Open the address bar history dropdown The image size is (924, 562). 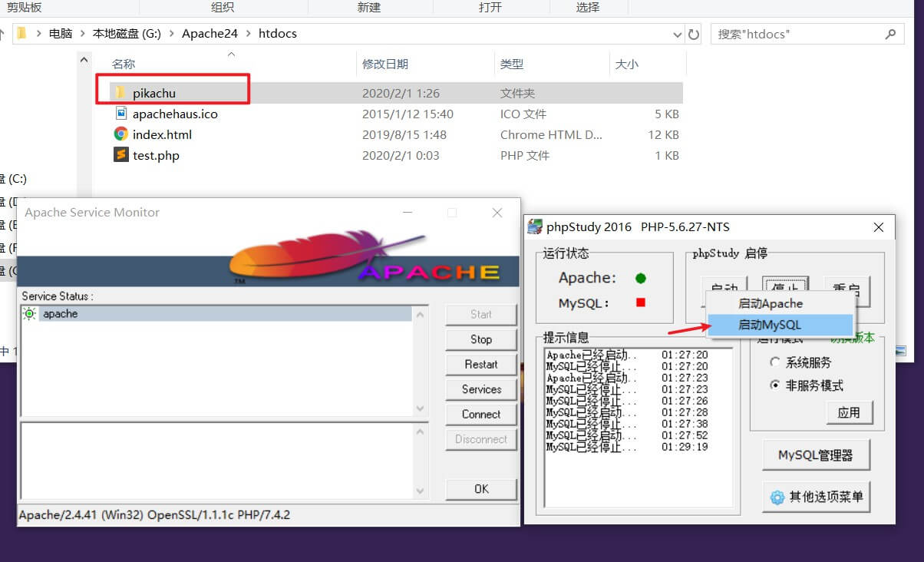click(x=677, y=34)
